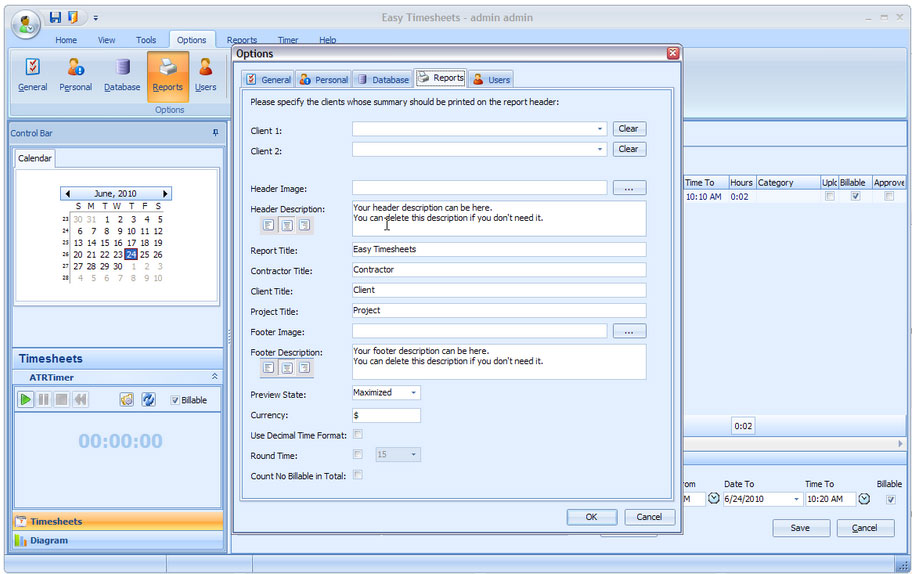Open the Client 1 dropdown
This screenshot has height=574, width=914.
coord(600,129)
